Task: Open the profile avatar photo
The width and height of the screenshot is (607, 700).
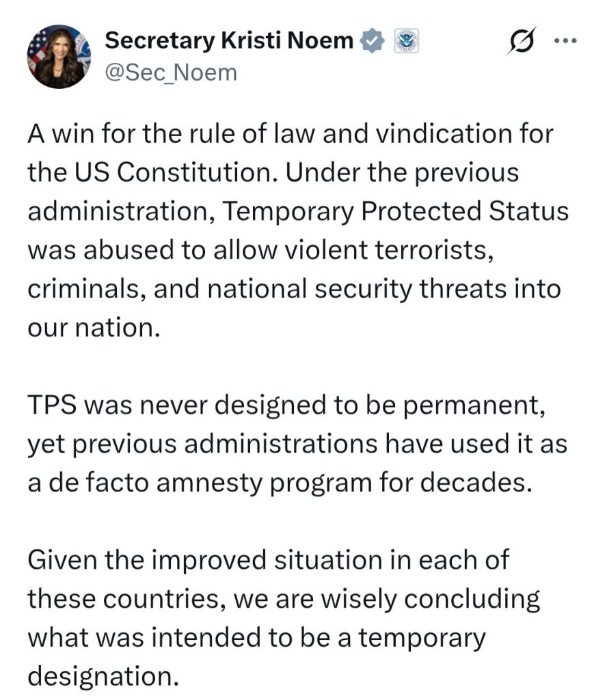Action: [x=59, y=57]
